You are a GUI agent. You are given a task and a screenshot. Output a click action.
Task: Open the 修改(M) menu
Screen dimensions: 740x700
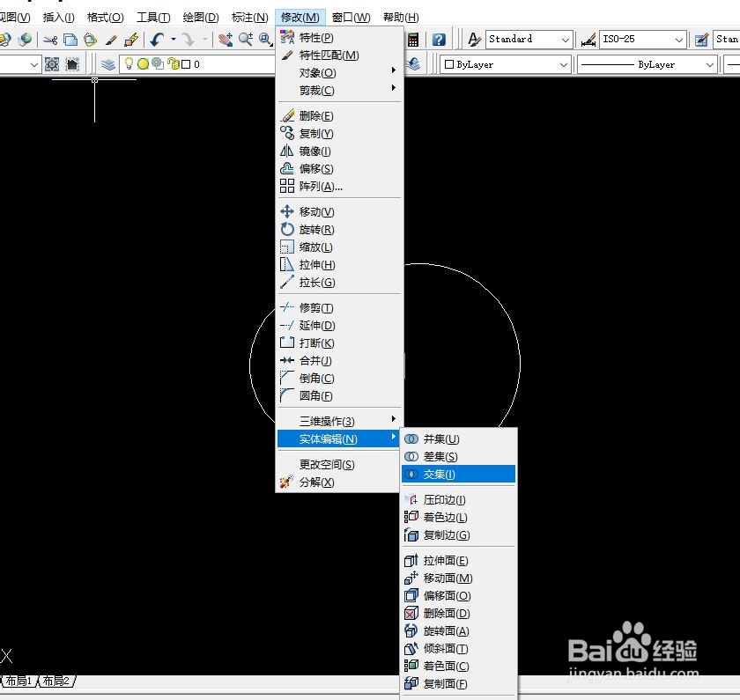[300, 18]
